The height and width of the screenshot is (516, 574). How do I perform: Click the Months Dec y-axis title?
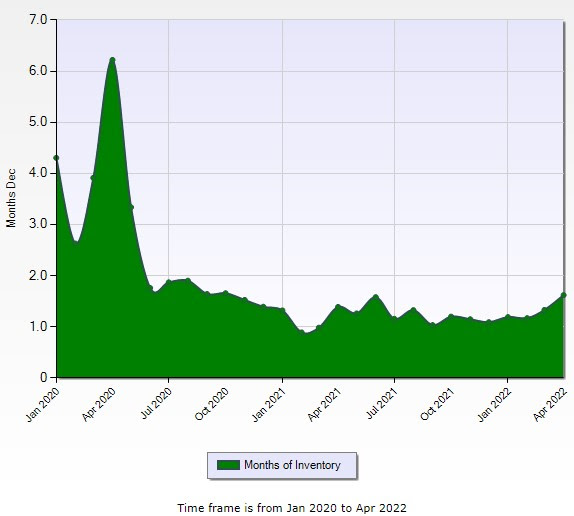pyautogui.click(x=11, y=198)
